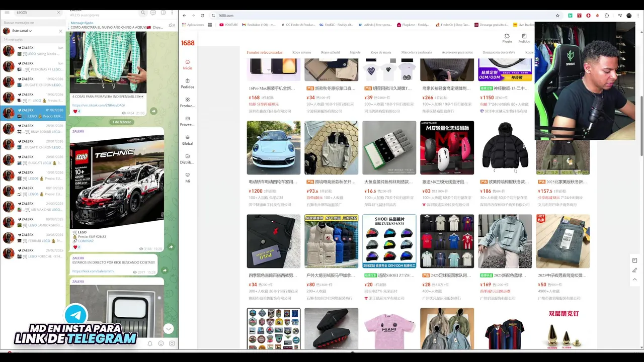Open Proveedores in the 1688 sidebar
The image size is (644, 362).
188,121
